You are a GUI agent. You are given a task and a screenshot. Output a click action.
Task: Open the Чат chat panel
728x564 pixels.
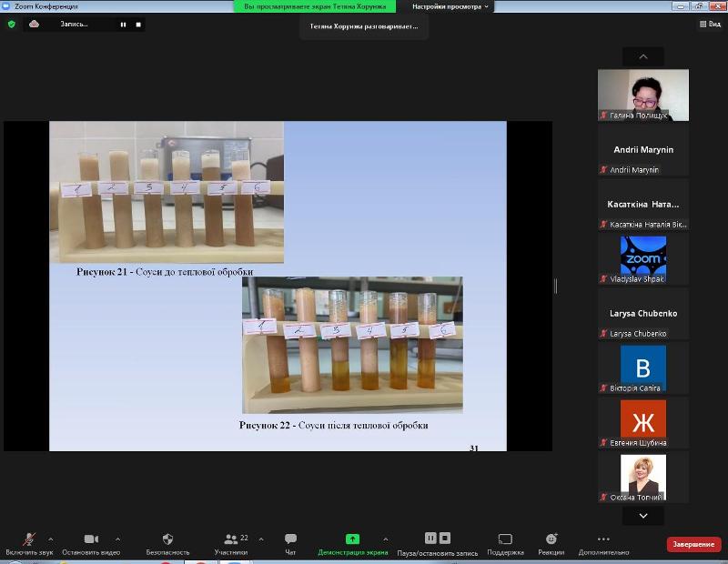(290, 539)
